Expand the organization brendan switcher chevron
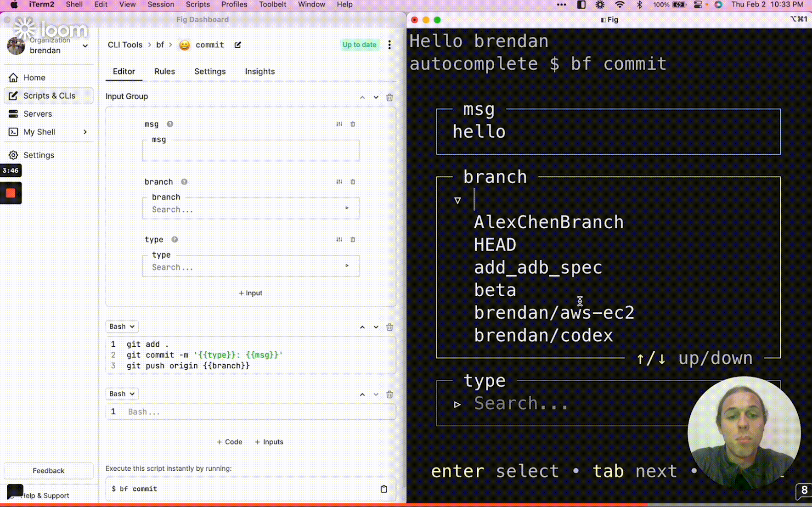The image size is (812, 507). (x=85, y=45)
